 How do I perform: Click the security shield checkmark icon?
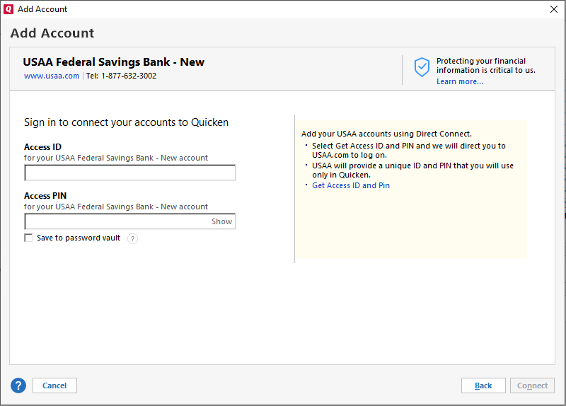coord(422,67)
